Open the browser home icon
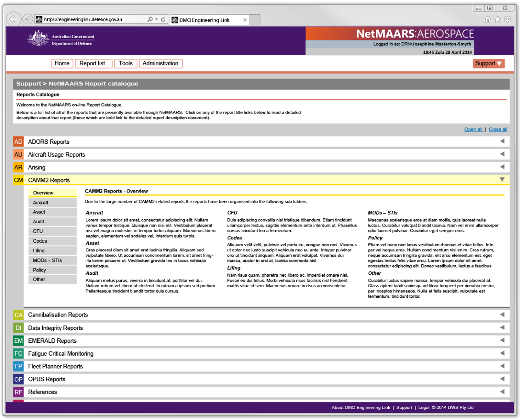Screen dimensions: 521x420 [488, 19]
